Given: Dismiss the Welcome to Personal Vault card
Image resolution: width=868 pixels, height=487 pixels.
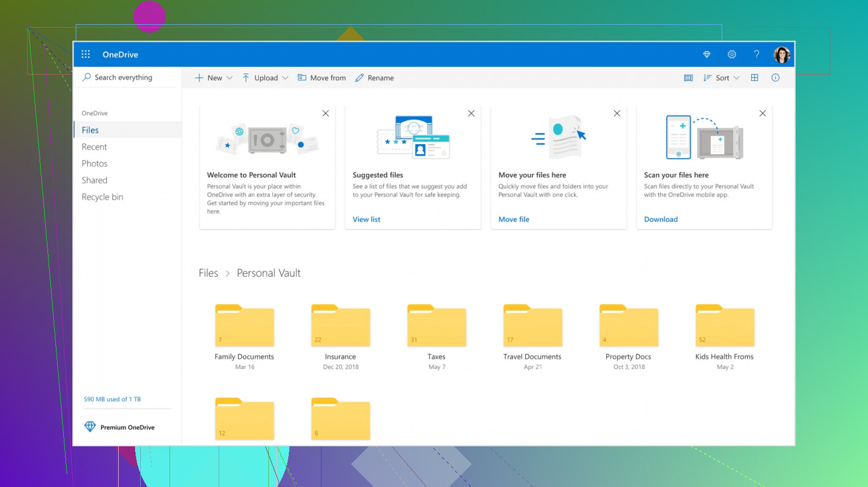Looking at the screenshot, I should tap(325, 113).
